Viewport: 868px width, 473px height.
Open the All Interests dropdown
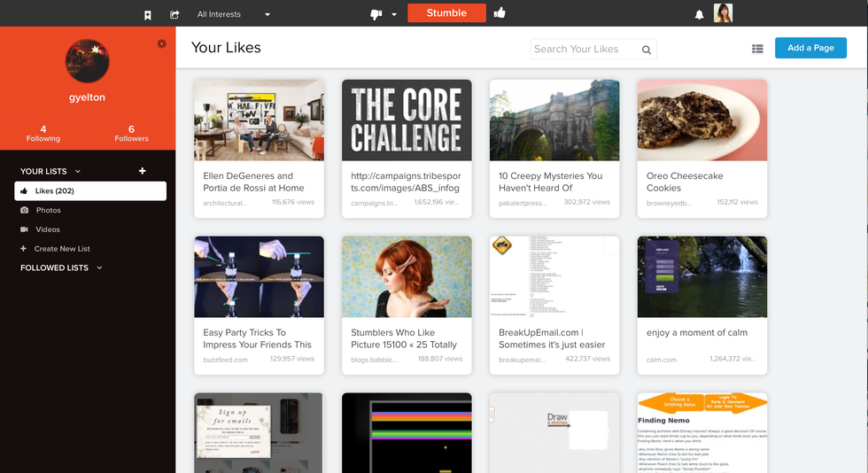(x=234, y=14)
